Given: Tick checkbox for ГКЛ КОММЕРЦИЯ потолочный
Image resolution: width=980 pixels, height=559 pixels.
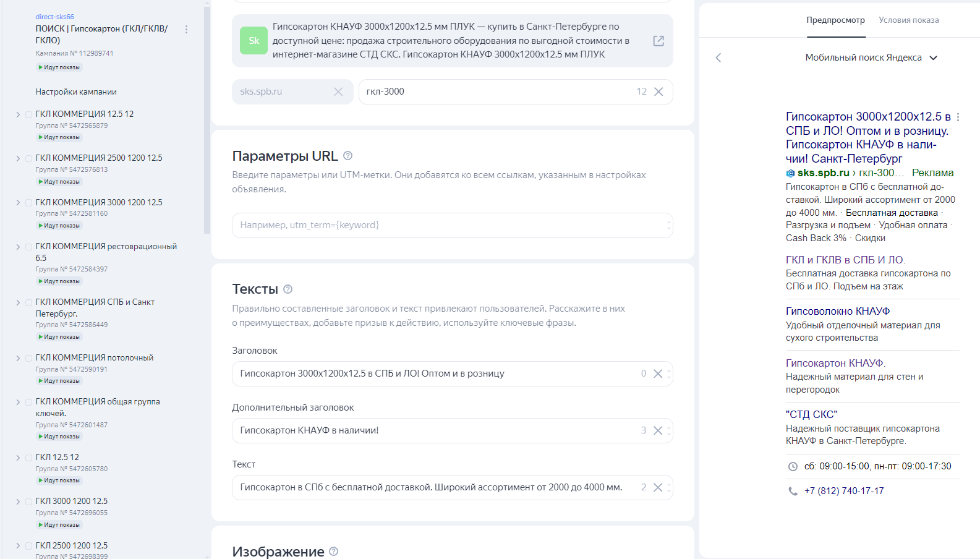Looking at the screenshot, I should click(x=28, y=358).
